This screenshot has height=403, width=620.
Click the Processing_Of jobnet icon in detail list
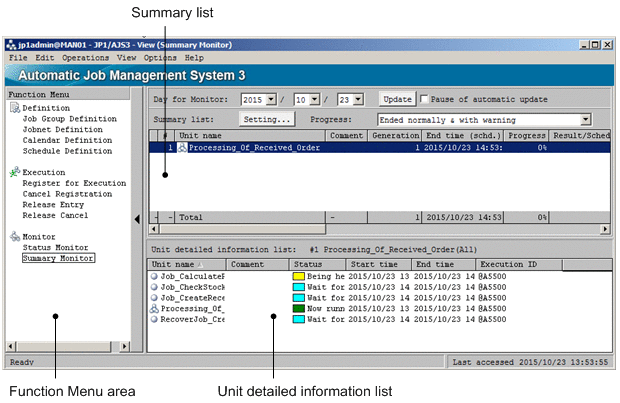pos(154,308)
